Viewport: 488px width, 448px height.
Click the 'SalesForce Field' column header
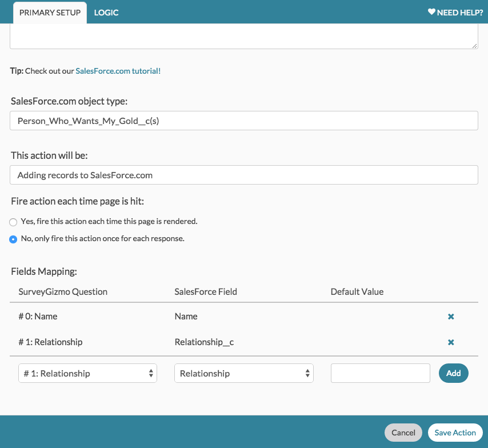(x=206, y=291)
